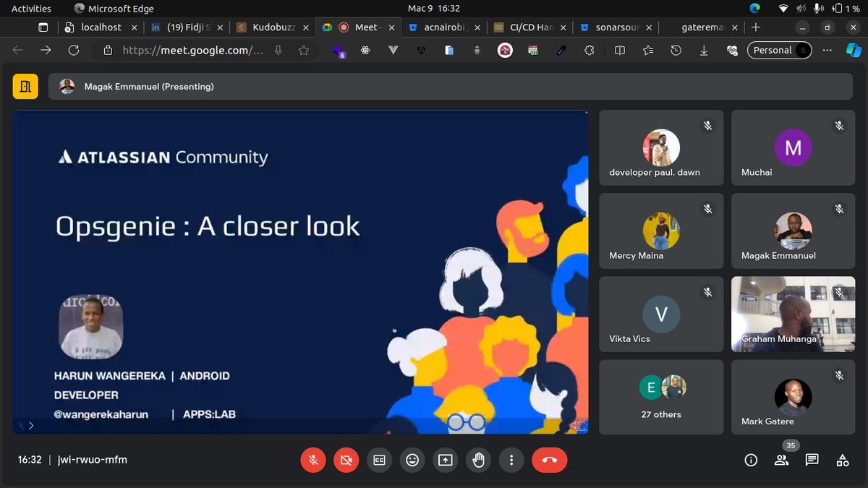This screenshot has width=868, height=488.
Task: Select developer paul. dawn participant tile
Action: [x=661, y=148]
